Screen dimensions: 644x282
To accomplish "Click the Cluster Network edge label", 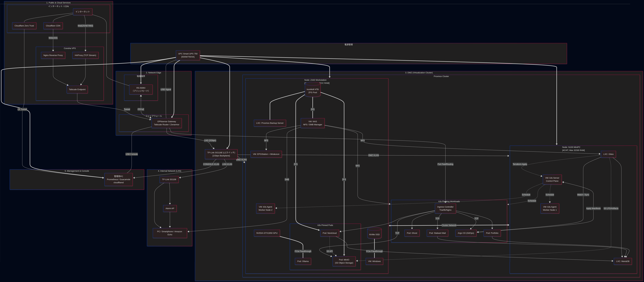I will pyautogui.click(x=449, y=225).
